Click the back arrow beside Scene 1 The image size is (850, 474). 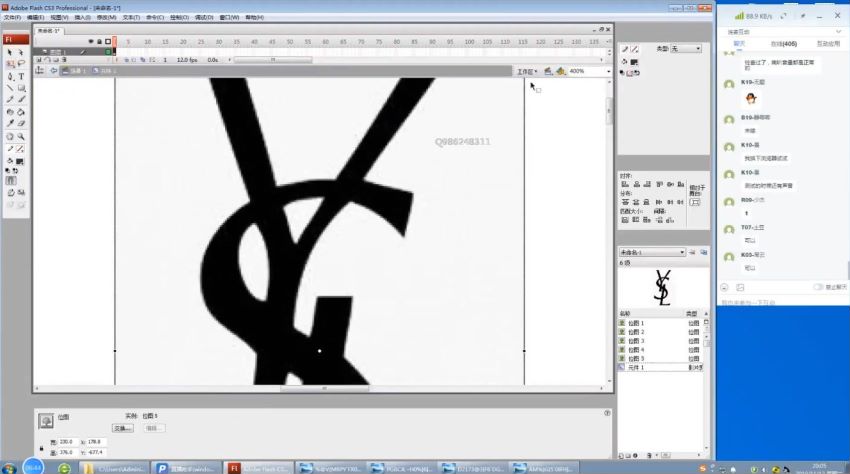point(53,71)
